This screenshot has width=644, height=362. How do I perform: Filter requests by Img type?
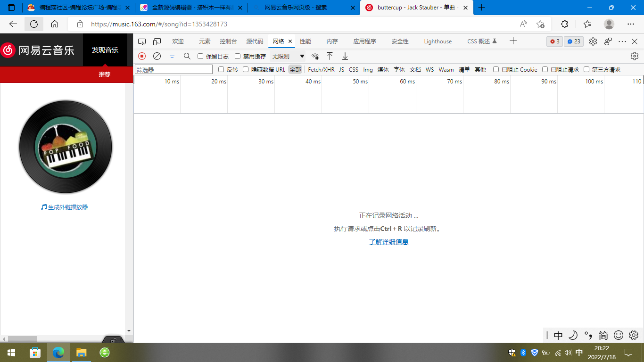point(368,69)
